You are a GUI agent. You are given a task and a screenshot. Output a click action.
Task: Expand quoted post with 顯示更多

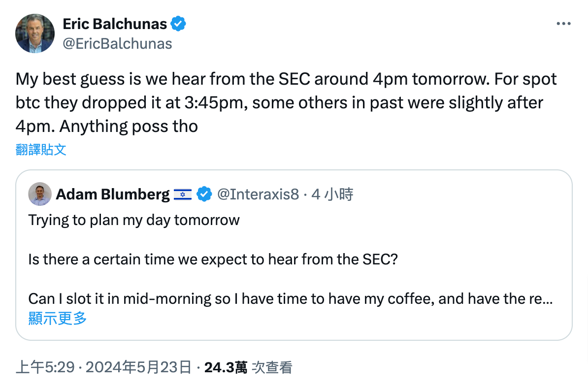click(x=58, y=319)
